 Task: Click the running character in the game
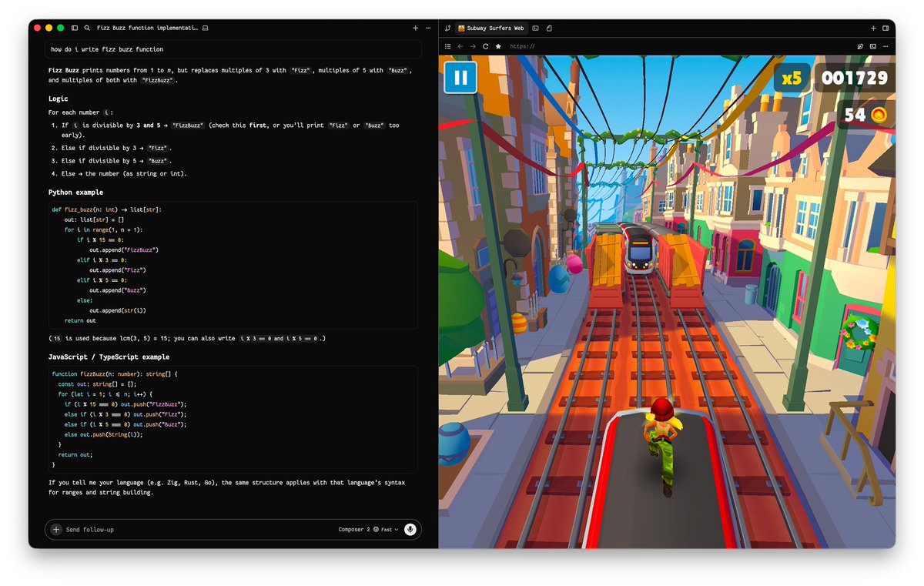[663, 445]
